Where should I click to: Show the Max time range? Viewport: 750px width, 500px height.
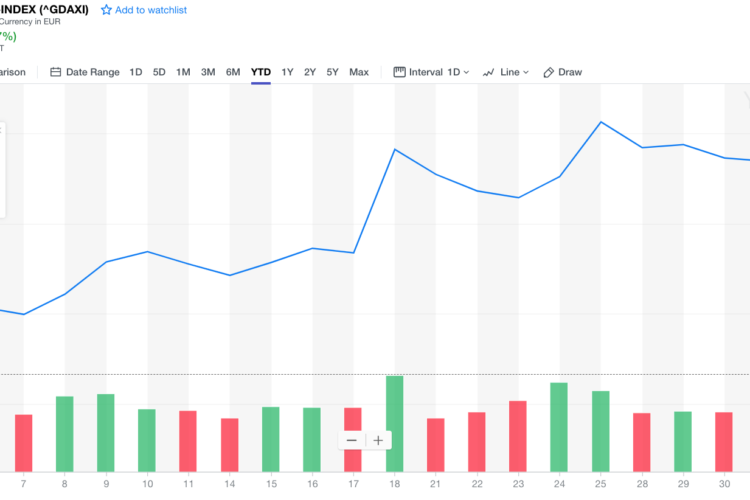click(x=359, y=72)
